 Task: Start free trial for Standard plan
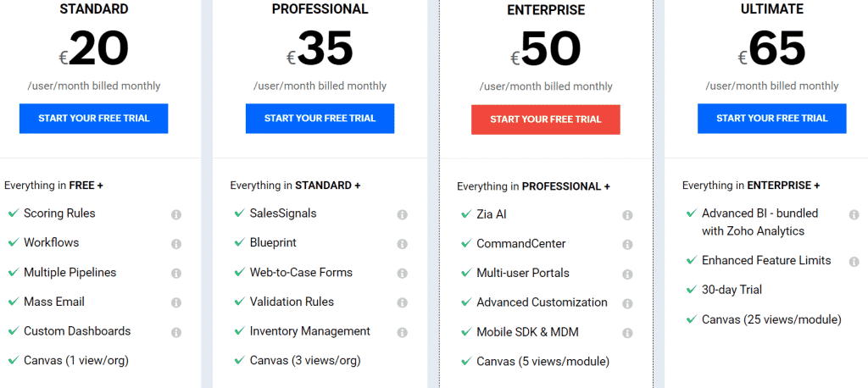point(93,119)
